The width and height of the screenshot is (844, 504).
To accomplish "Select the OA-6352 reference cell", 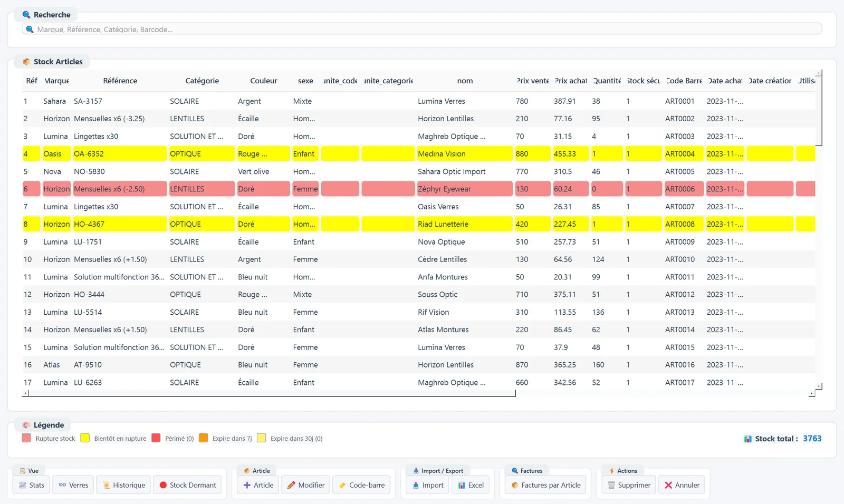I will click(120, 154).
